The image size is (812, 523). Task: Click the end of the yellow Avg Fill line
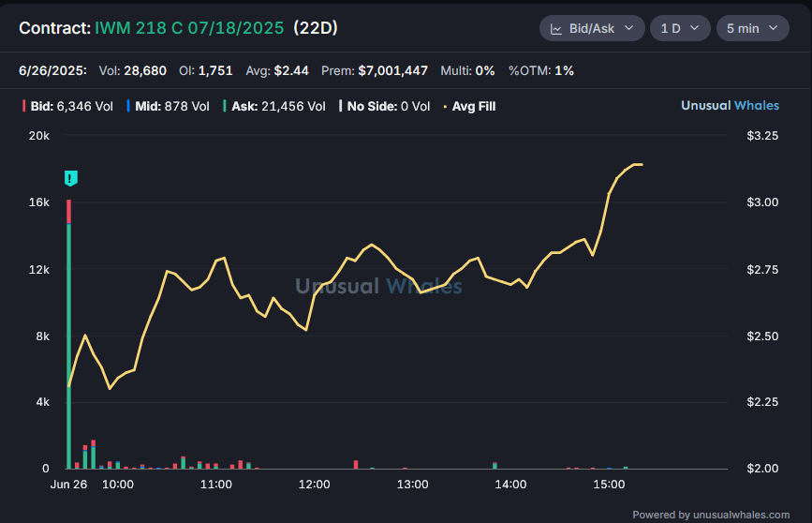642,164
